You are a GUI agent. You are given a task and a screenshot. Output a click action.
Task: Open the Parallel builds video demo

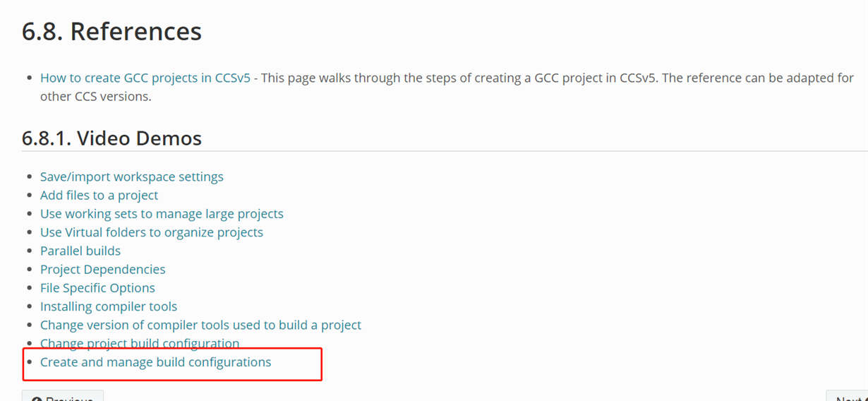coord(80,251)
